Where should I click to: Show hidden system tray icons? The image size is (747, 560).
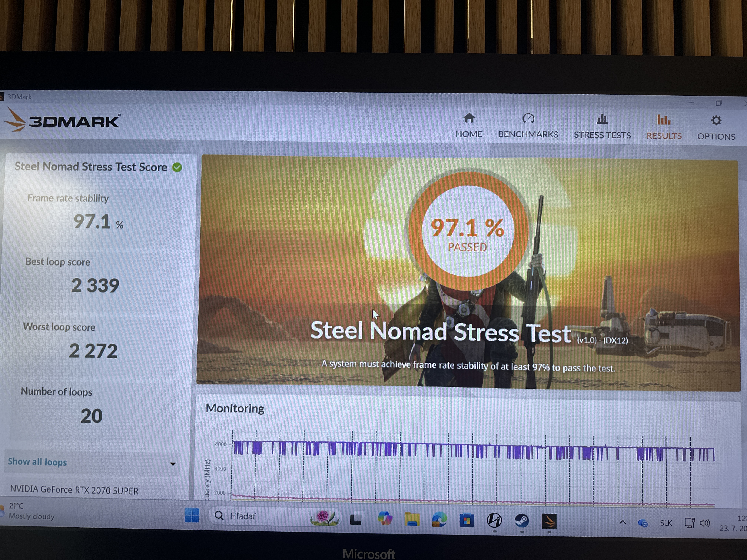pos(623,523)
